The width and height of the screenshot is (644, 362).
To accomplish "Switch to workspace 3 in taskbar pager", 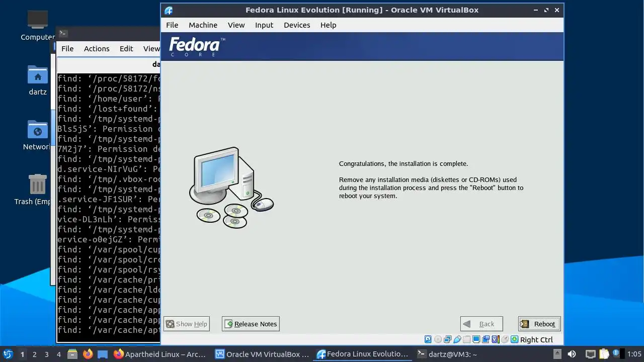I will pyautogui.click(x=46, y=354).
